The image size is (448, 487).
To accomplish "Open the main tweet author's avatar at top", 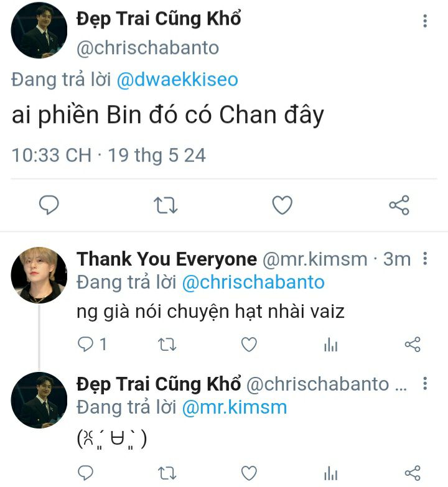I will pos(39,30).
